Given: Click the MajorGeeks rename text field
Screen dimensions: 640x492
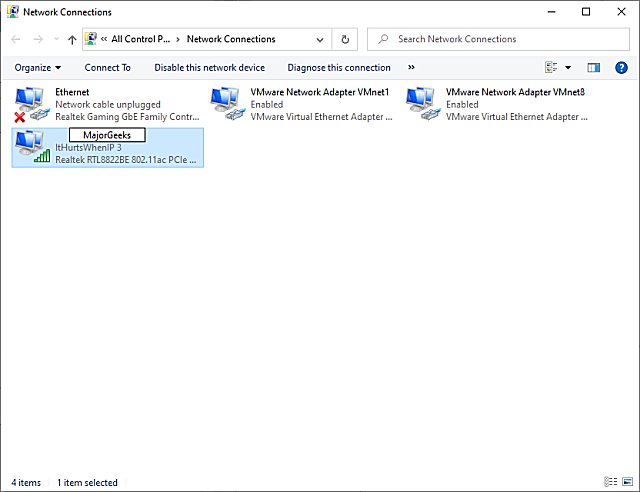Looking at the screenshot, I should pos(107,135).
